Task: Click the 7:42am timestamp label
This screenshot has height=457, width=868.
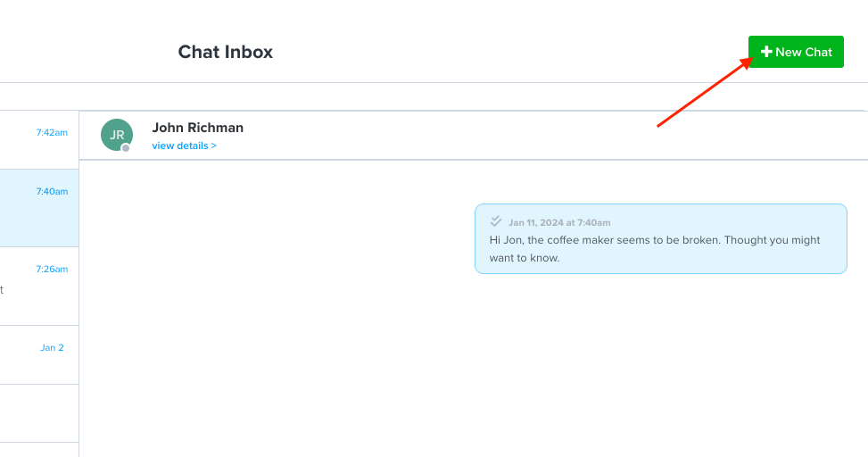Action: pos(52,132)
